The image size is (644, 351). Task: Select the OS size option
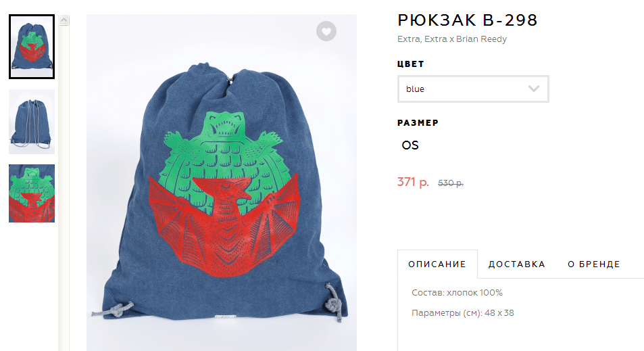[410, 145]
